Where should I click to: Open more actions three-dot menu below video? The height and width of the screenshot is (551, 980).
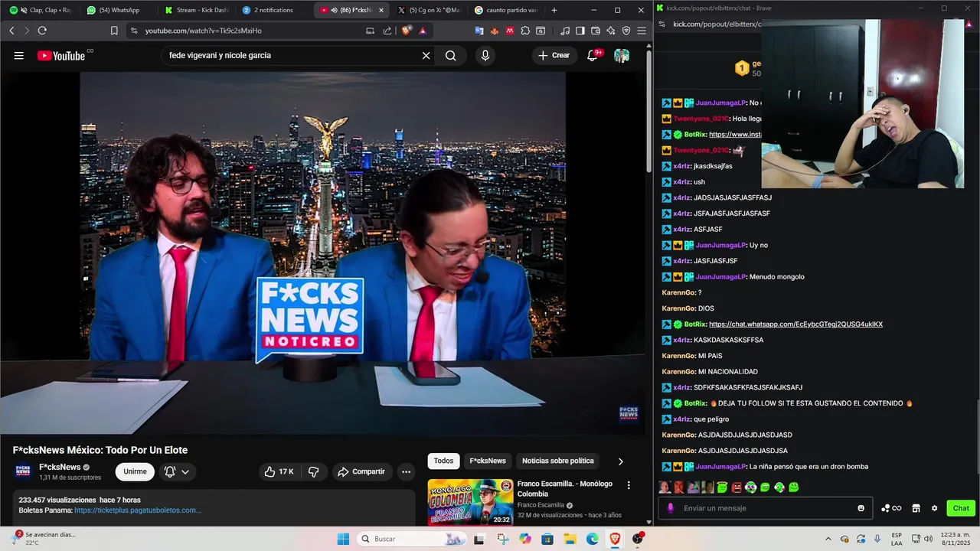coord(406,471)
